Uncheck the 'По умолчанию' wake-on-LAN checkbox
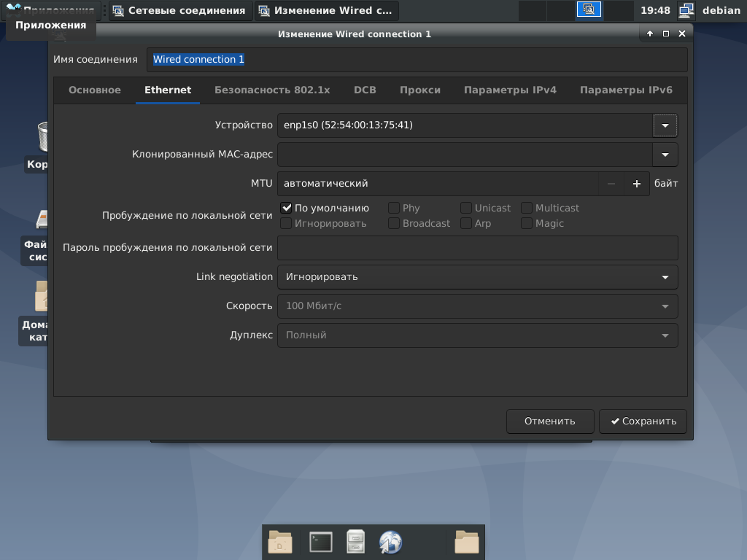 click(x=287, y=209)
